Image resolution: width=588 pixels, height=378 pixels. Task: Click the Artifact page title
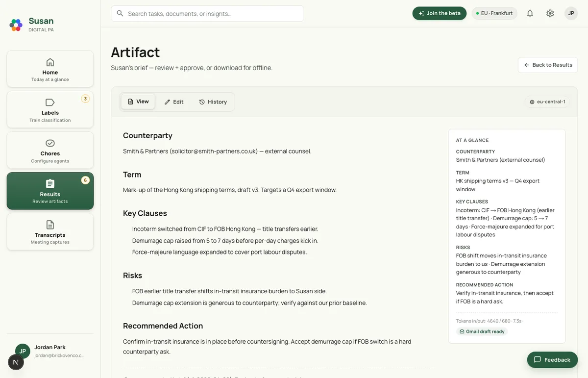coord(135,52)
